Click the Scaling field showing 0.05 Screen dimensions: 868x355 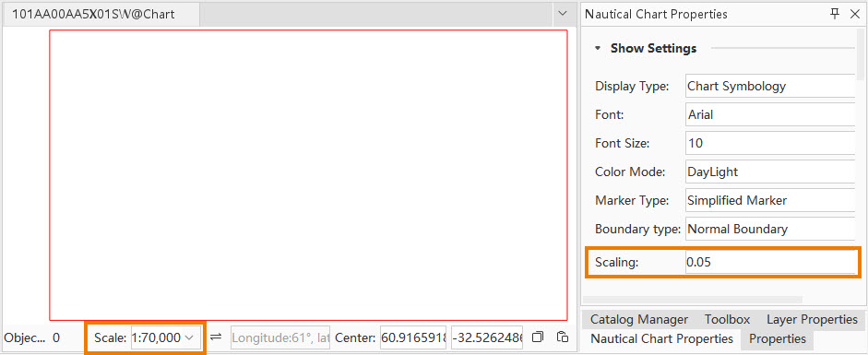click(x=770, y=263)
